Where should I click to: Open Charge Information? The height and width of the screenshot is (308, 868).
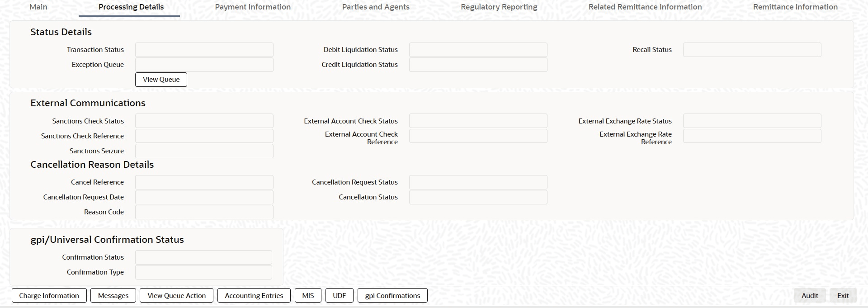49,296
